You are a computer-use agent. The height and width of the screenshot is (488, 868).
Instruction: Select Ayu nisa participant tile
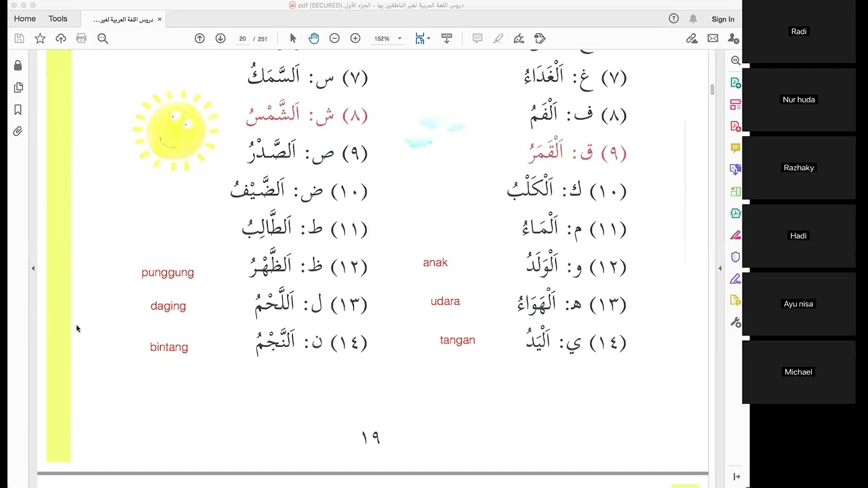pos(799,304)
